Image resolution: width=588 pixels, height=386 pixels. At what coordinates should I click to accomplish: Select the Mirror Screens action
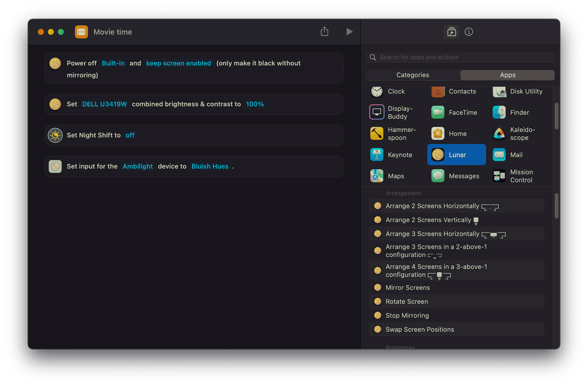(408, 287)
